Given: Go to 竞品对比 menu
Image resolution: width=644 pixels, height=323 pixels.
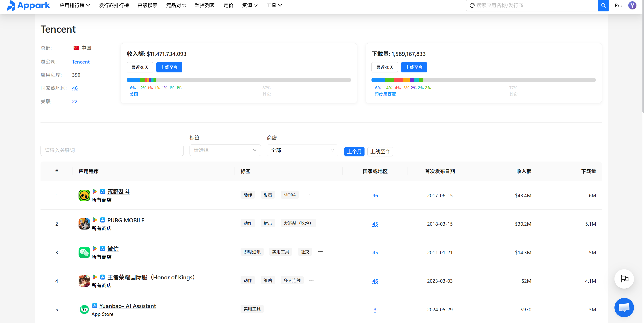Looking at the screenshot, I should 176,5.
